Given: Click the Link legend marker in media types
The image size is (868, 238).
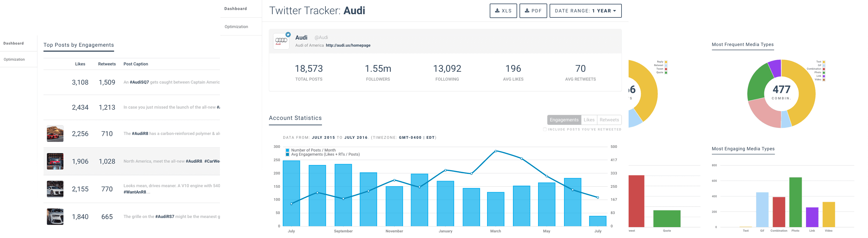Looking at the screenshot, I should [824, 76].
